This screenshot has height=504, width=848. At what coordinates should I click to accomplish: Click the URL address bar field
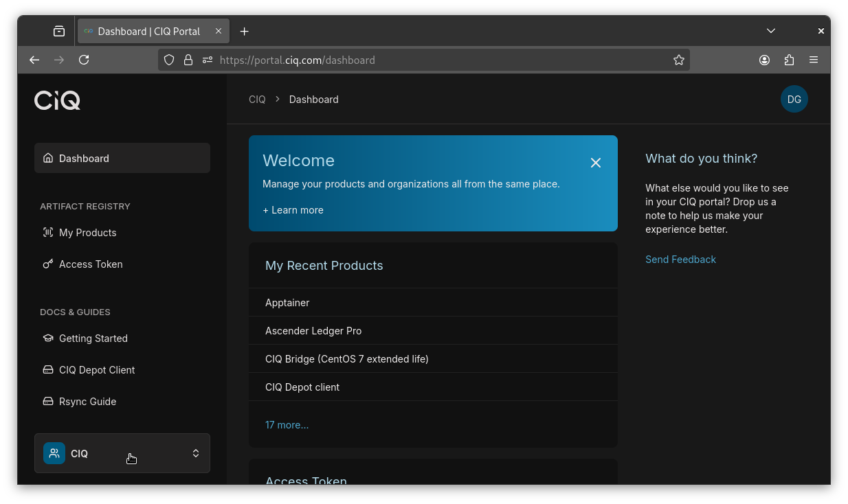[440, 60]
